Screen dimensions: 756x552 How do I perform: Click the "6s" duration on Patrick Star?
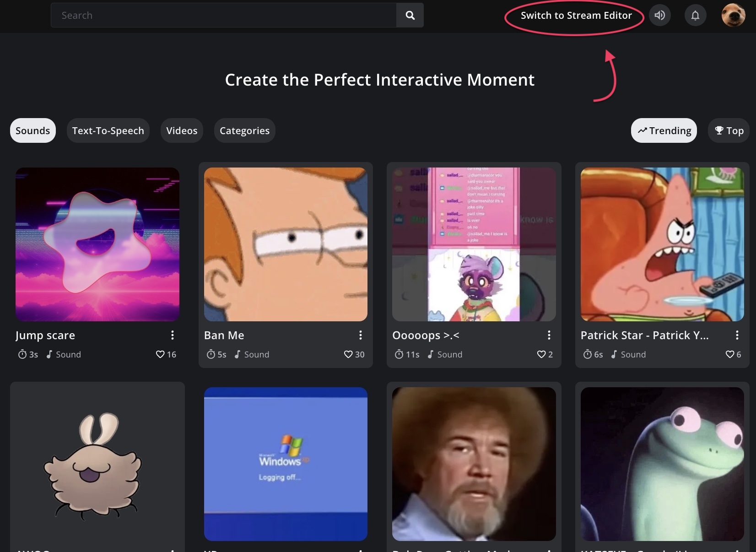599,355
